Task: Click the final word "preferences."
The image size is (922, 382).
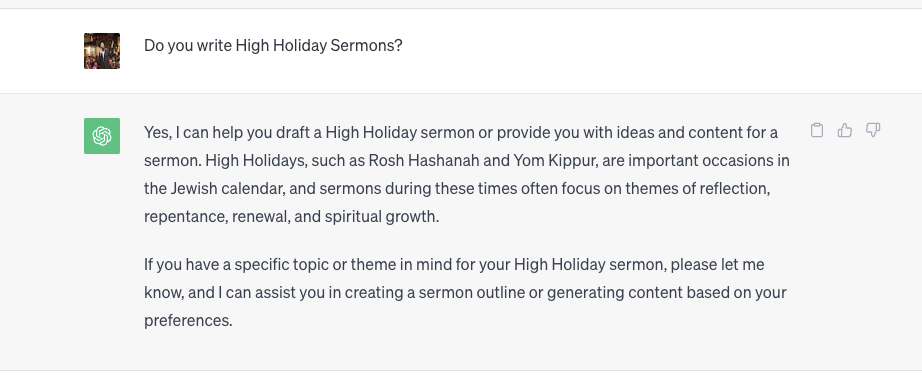Action: (x=188, y=321)
